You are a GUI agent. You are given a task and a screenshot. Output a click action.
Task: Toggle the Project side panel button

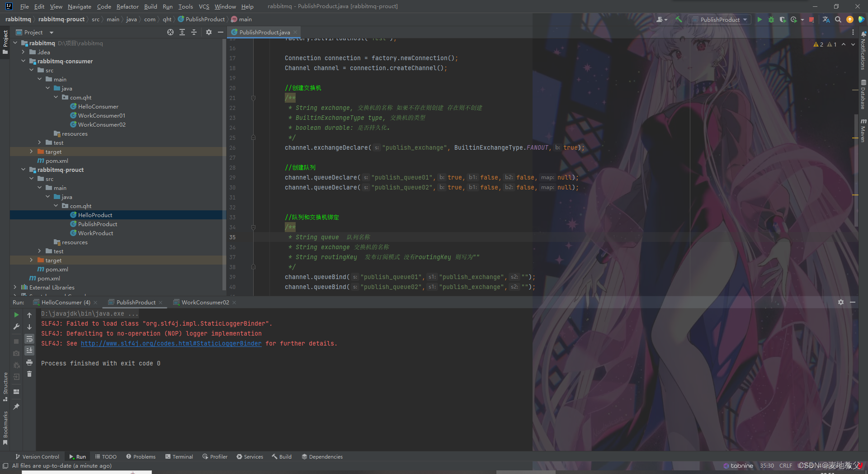point(5,42)
